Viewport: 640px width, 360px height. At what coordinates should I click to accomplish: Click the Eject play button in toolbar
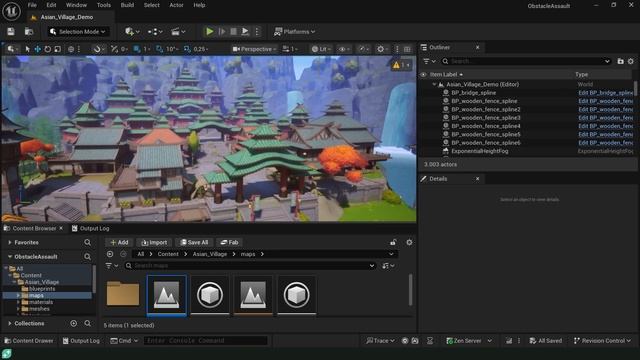click(x=245, y=31)
